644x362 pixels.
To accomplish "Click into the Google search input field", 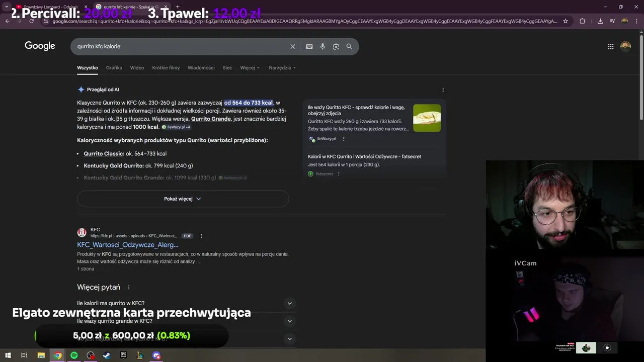I will click(x=181, y=46).
